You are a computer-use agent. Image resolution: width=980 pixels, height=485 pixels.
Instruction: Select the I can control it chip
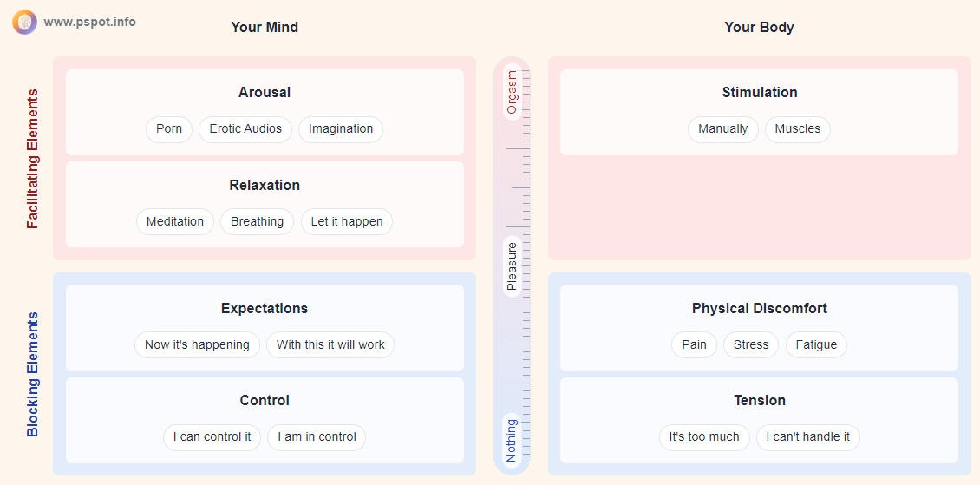click(212, 437)
